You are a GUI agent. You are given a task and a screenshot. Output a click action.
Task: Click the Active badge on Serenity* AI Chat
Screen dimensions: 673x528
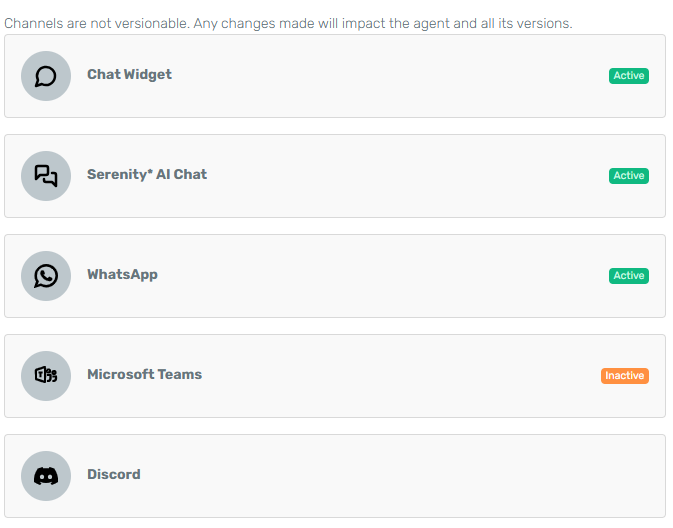[x=629, y=176]
